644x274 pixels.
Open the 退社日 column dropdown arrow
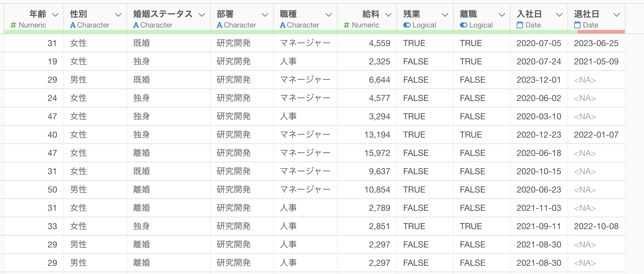tap(617, 15)
